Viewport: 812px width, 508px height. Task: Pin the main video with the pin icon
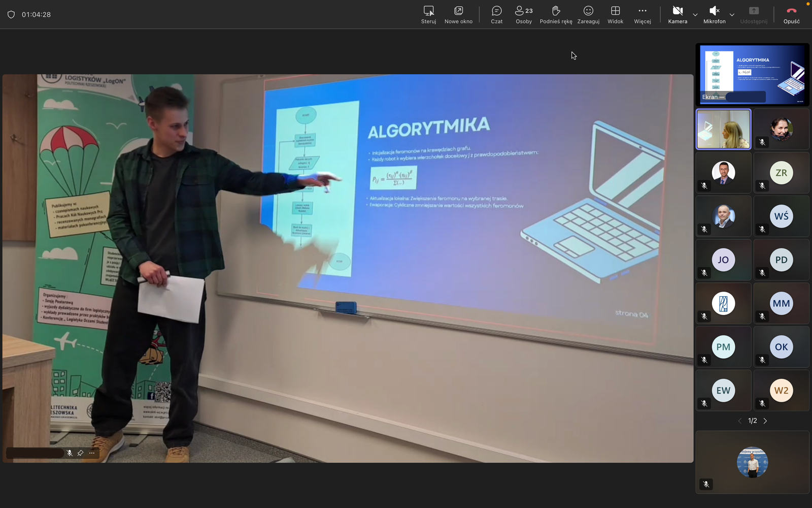pyautogui.click(x=80, y=453)
